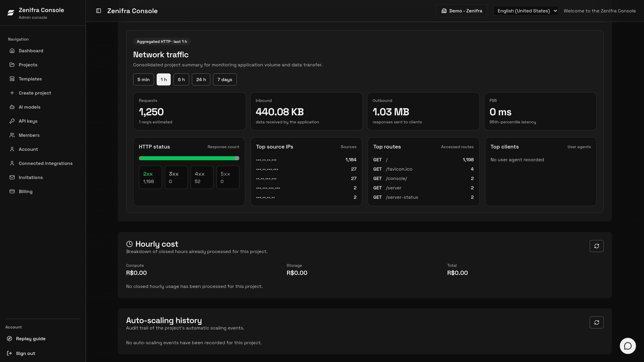The width and height of the screenshot is (644, 362).
Task: Click the Templates layout icon
Action: coord(12,79)
